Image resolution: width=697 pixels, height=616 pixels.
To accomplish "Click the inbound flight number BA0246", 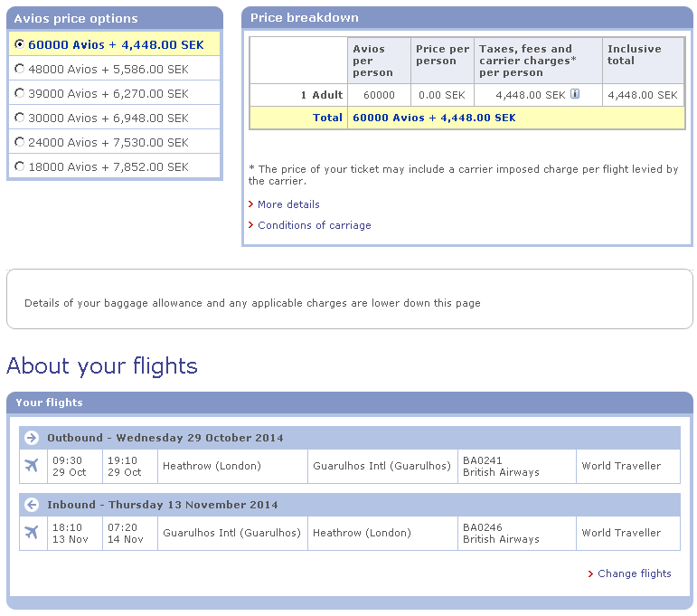I will click(x=483, y=527).
